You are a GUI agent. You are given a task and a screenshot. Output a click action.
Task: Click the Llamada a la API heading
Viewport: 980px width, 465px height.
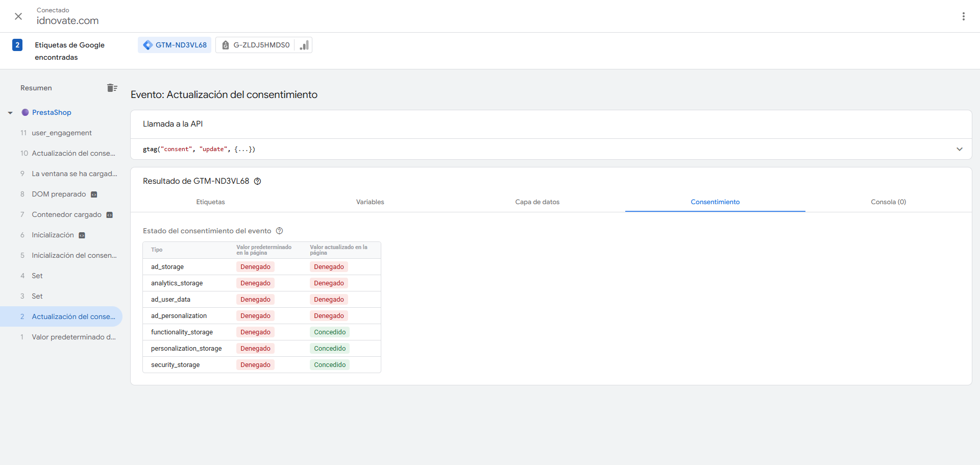173,124
